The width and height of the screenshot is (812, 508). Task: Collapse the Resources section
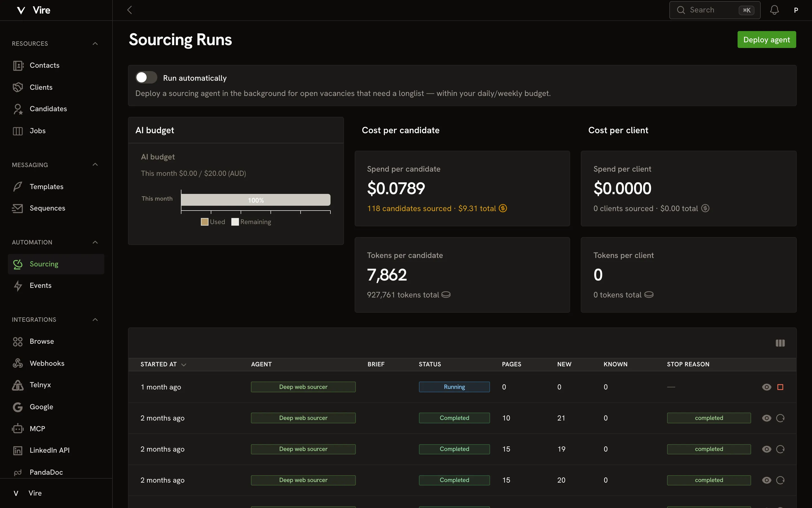pos(95,44)
